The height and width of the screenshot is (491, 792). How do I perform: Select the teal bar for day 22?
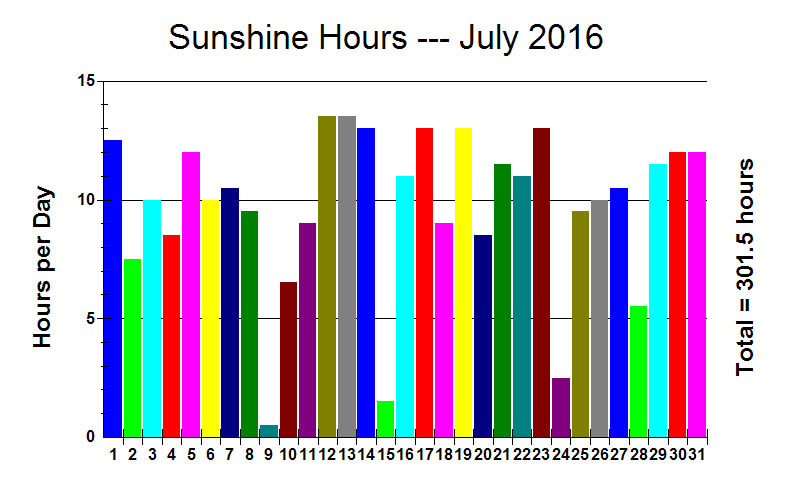pyautogui.click(x=522, y=307)
